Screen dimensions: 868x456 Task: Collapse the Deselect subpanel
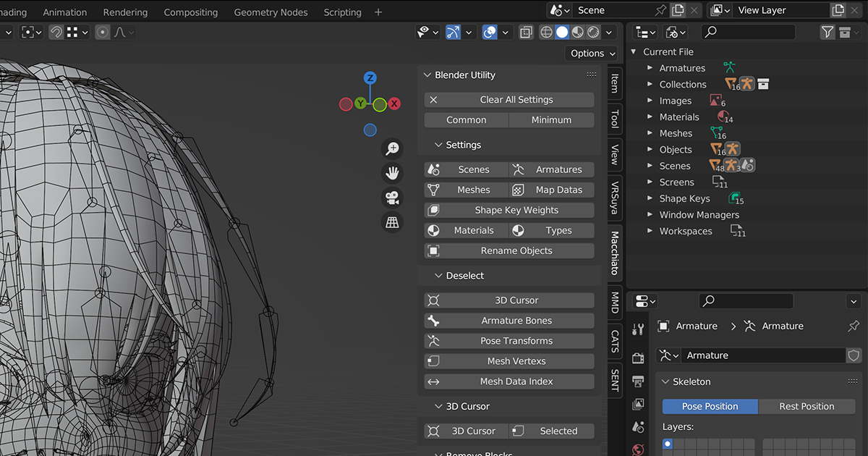[438, 276]
